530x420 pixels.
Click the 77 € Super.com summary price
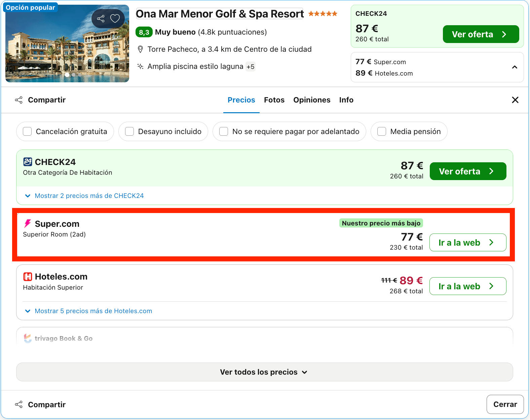click(x=381, y=62)
